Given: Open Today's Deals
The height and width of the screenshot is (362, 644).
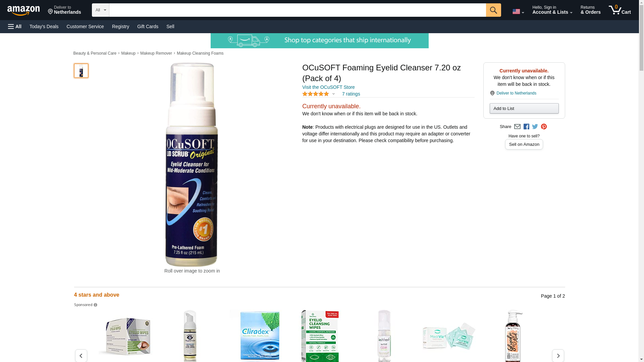Looking at the screenshot, I should [x=44, y=26].
